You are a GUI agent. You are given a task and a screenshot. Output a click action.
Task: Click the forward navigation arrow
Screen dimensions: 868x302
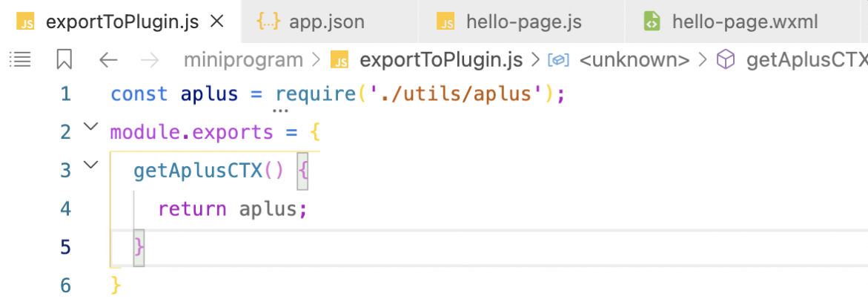tap(149, 59)
